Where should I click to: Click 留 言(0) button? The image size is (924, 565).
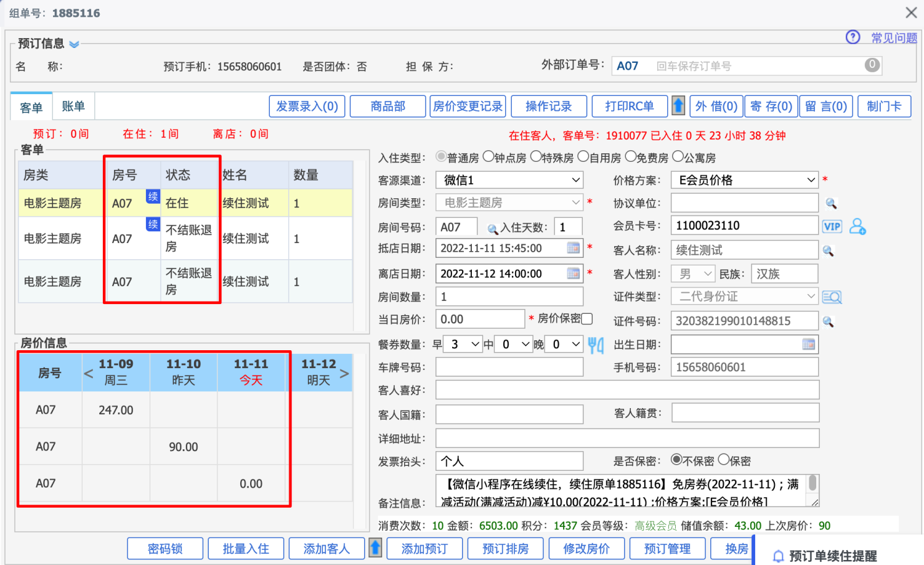tap(826, 106)
